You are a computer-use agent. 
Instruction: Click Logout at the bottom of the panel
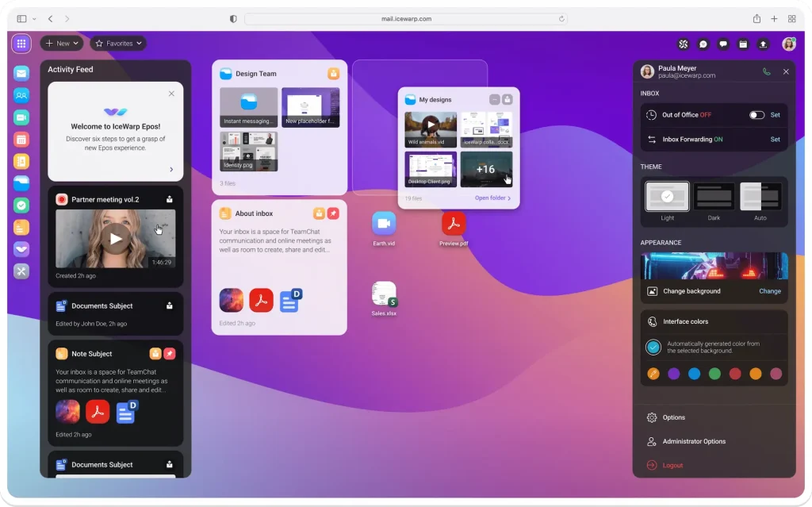pyautogui.click(x=671, y=465)
